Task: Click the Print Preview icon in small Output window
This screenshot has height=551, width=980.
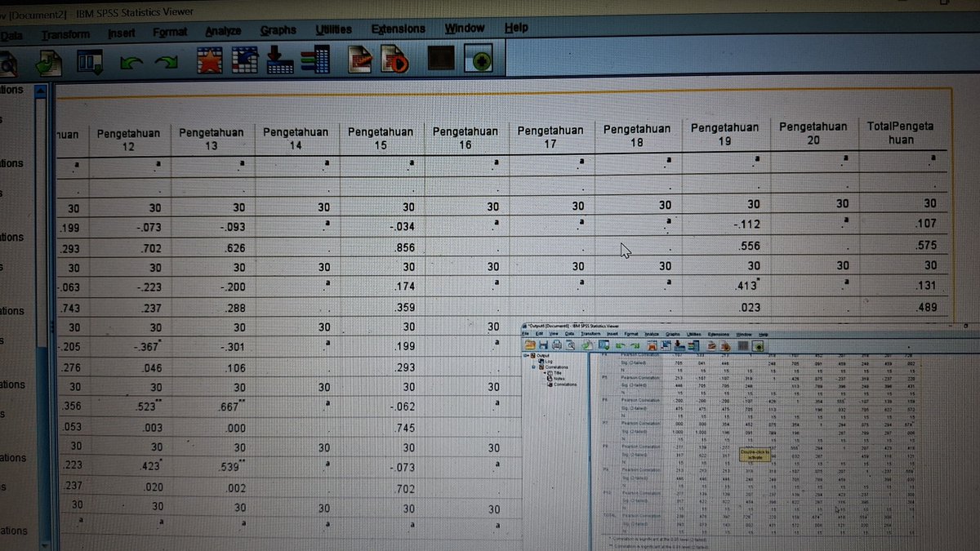Action: pyautogui.click(x=570, y=345)
